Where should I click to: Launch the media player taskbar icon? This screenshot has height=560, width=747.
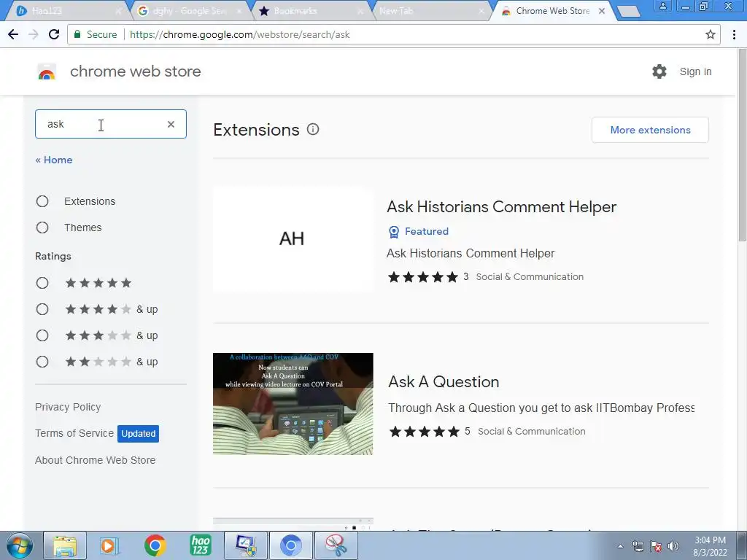click(x=109, y=545)
